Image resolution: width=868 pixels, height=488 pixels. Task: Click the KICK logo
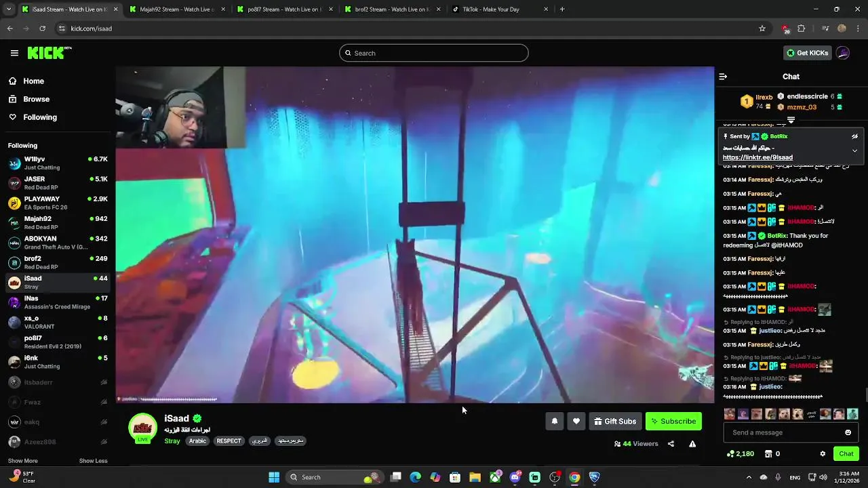coord(49,53)
